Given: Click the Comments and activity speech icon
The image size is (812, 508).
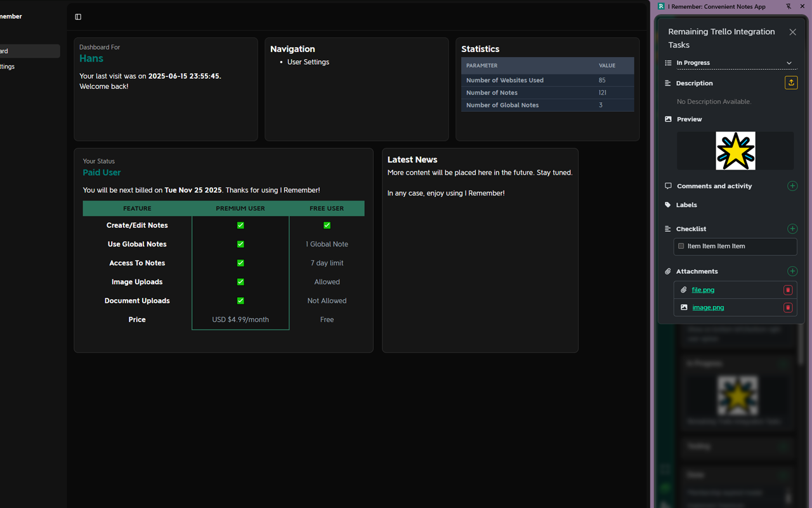Looking at the screenshot, I should pyautogui.click(x=668, y=186).
